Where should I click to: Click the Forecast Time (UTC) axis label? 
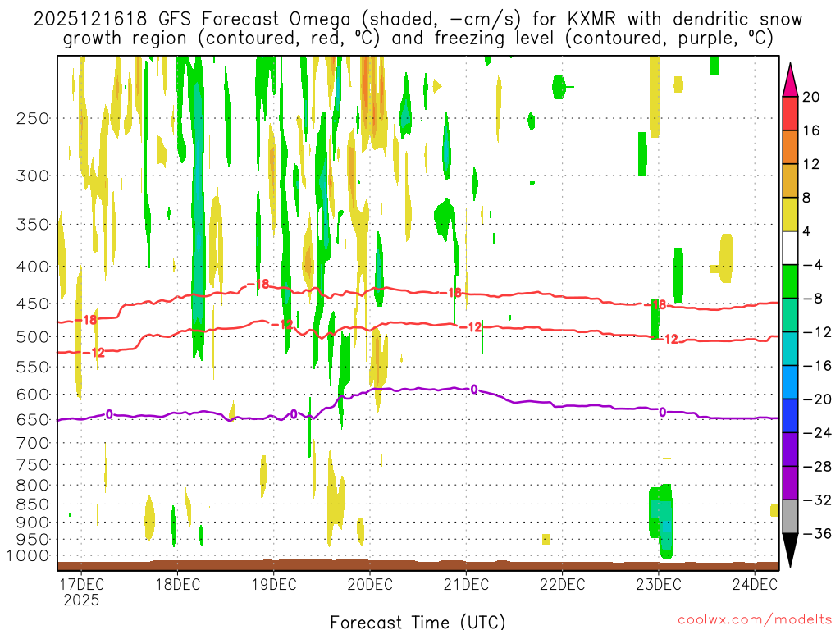click(418, 622)
